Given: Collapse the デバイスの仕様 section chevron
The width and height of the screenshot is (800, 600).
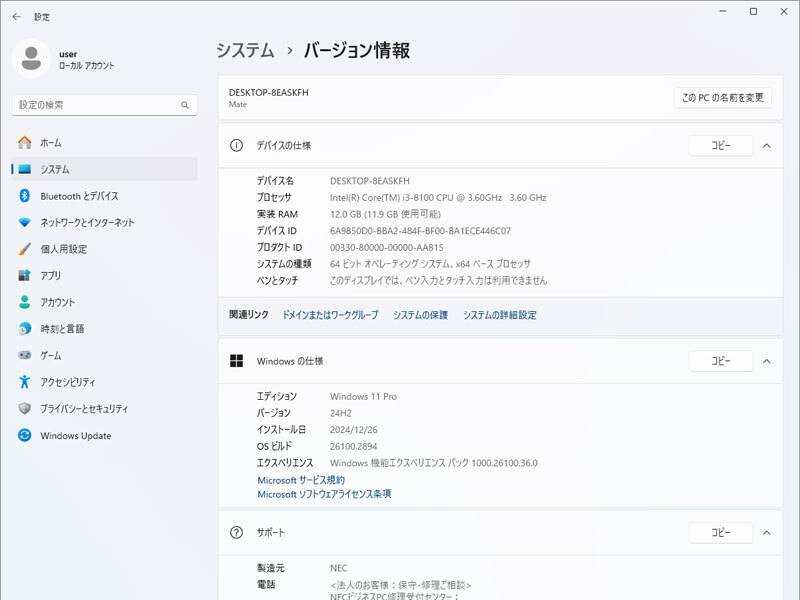Looking at the screenshot, I should pyautogui.click(x=766, y=146).
